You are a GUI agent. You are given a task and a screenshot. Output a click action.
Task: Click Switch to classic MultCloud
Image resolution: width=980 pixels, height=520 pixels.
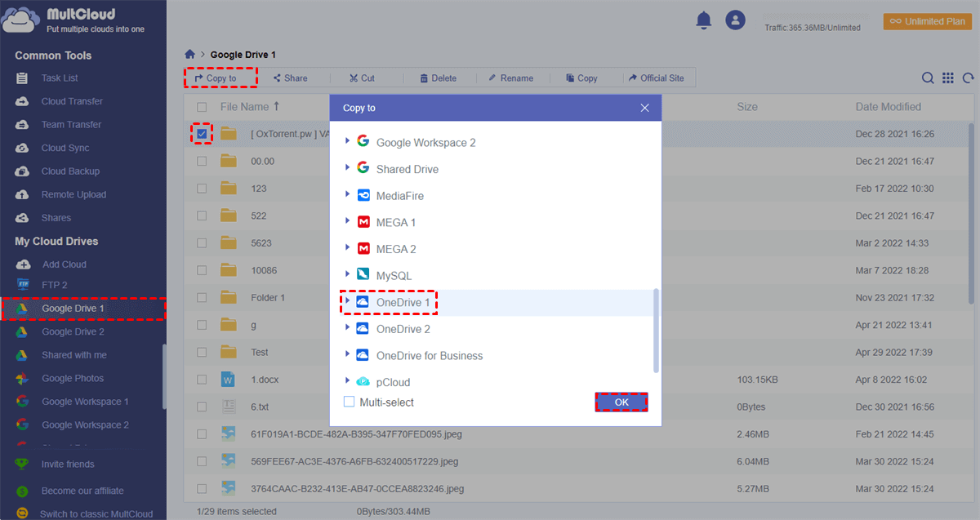[96, 514]
